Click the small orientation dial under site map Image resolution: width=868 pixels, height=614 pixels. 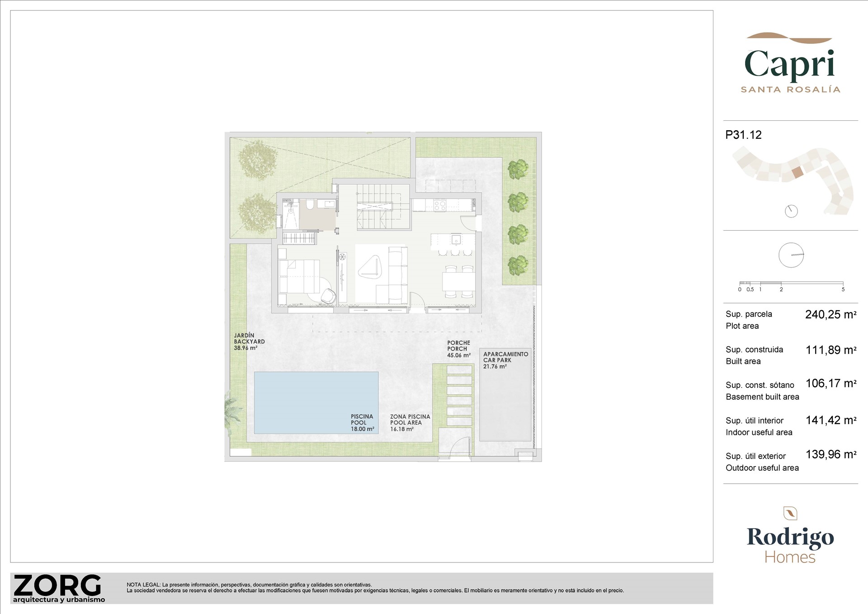(791, 211)
